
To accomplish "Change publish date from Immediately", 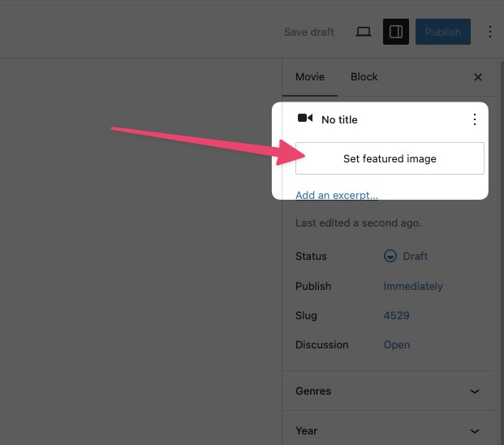I will 413,286.
